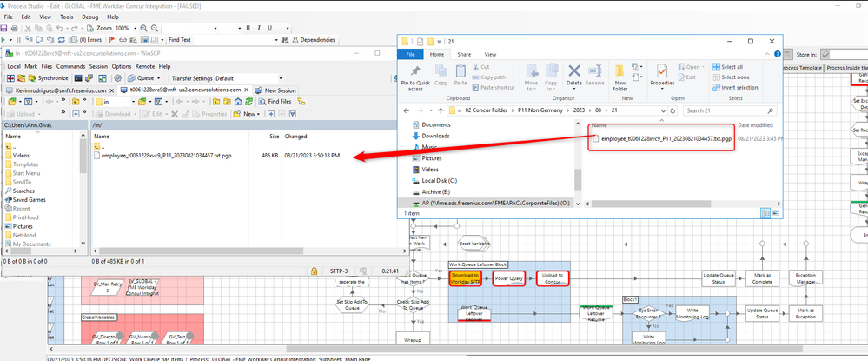Click Invert selection in Explorer ribbon
868x361 pixels.
point(736,87)
